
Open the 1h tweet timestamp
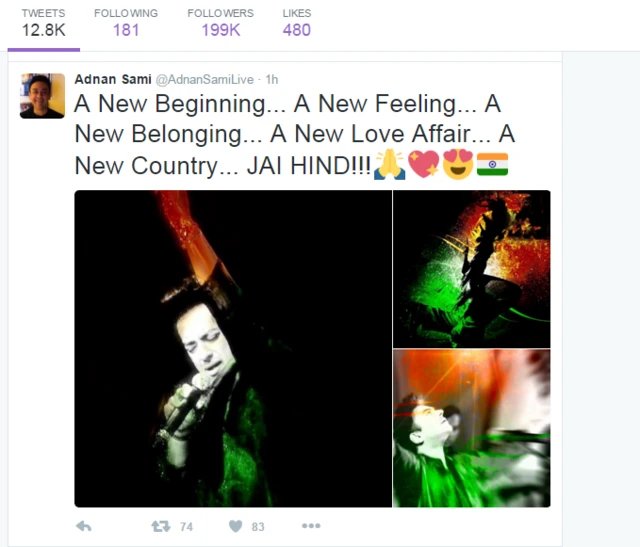(x=272, y=79)
